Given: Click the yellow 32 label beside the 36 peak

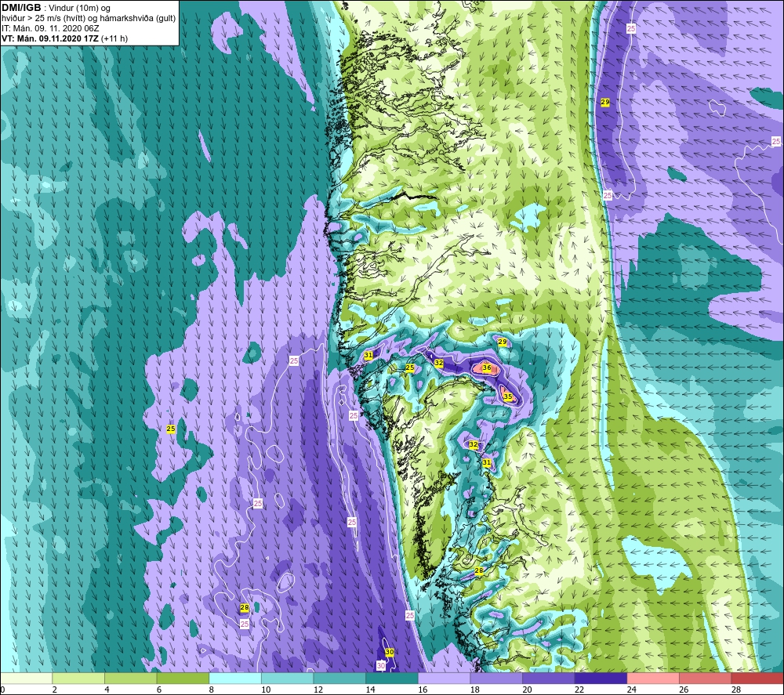Looking at the screenshot, I should pyautogui.click(x=438, y=364).
